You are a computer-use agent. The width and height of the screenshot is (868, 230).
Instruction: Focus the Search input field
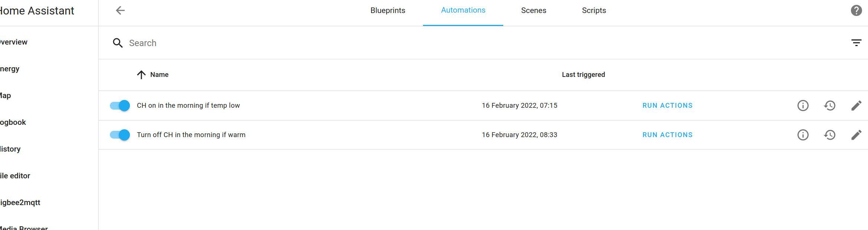tap(482, 43)
